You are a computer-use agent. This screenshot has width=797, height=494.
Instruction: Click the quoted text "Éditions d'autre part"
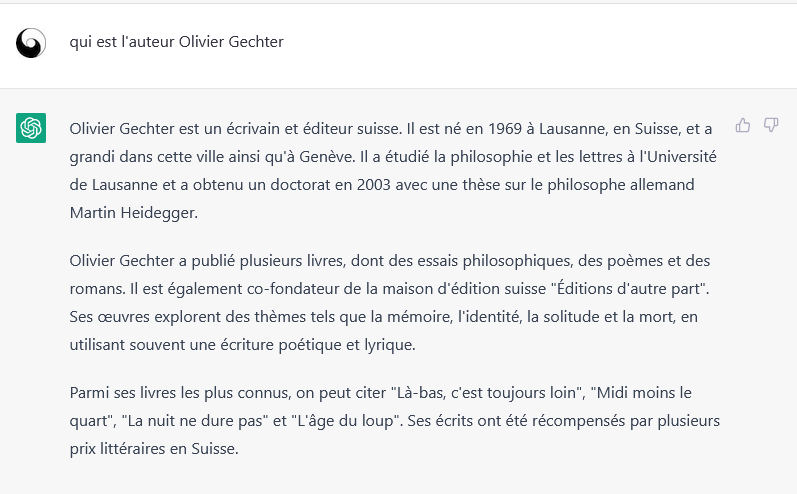point(630,289)
